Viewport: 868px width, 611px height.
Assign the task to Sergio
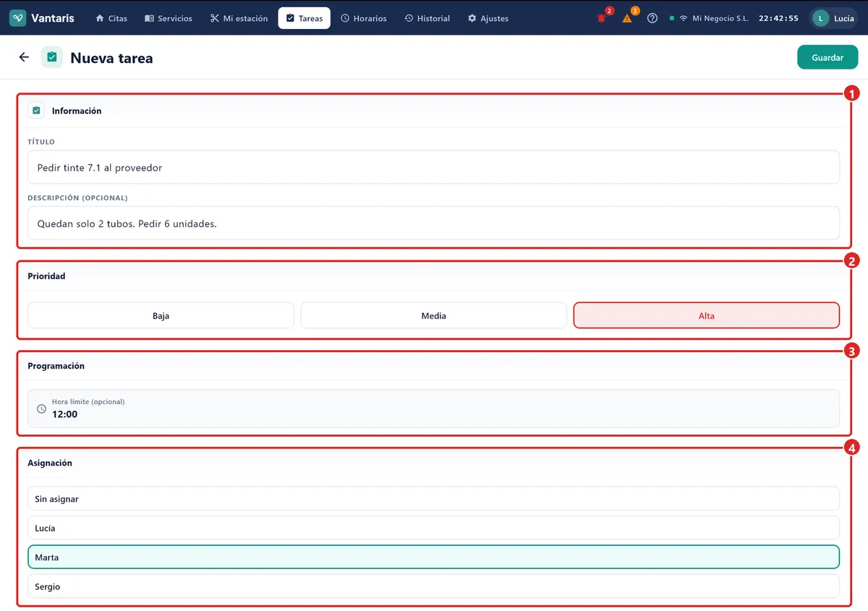click(433, 586)
